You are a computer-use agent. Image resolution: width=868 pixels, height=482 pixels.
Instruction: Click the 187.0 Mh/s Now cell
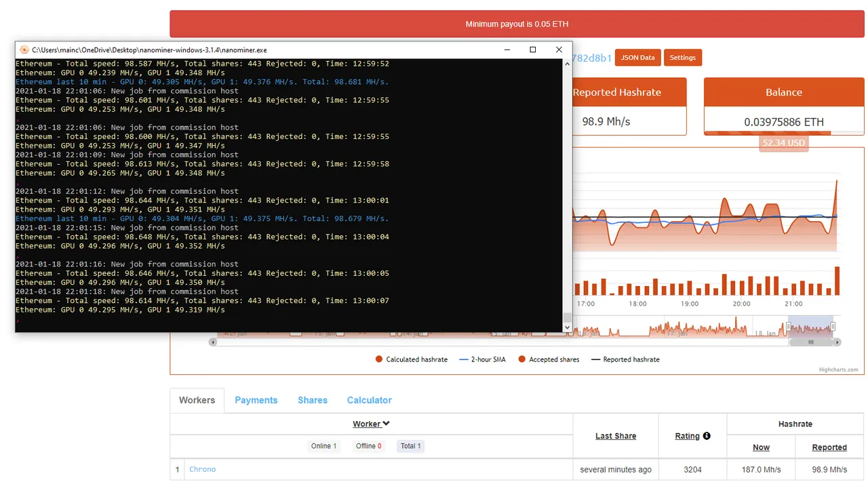pyautogui.click(x=761, y=469)
